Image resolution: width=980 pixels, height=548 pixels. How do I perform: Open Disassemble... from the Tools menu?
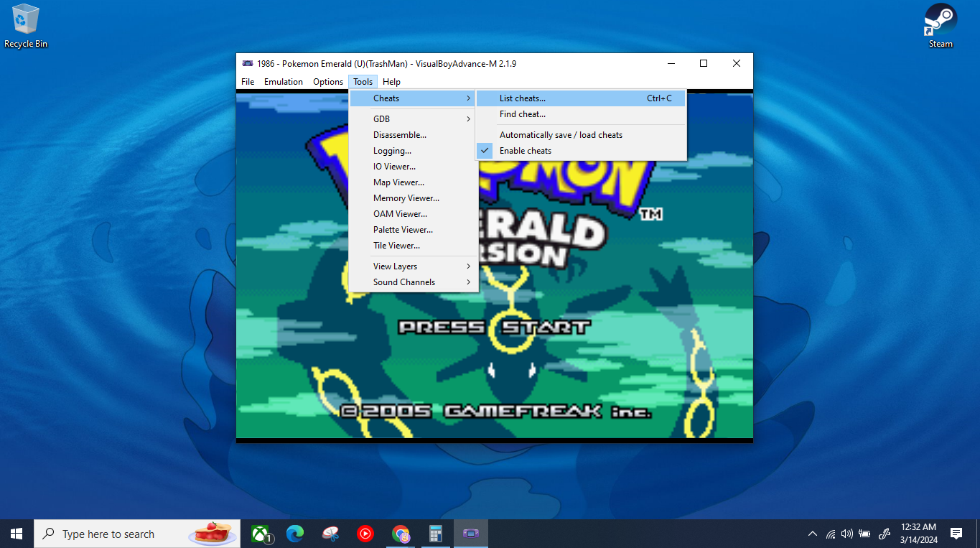(413, 135)
